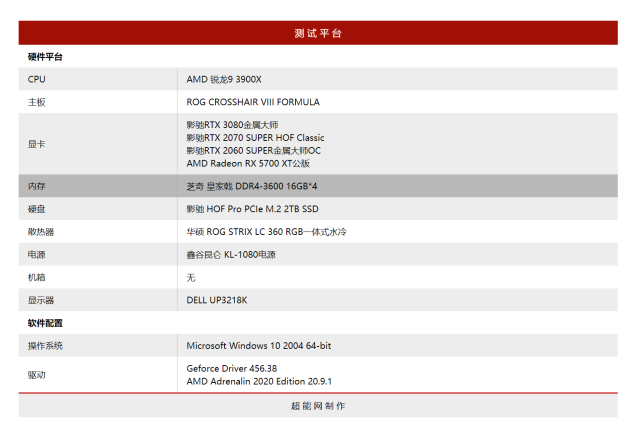Click the CPU row label

click(36, 79)
